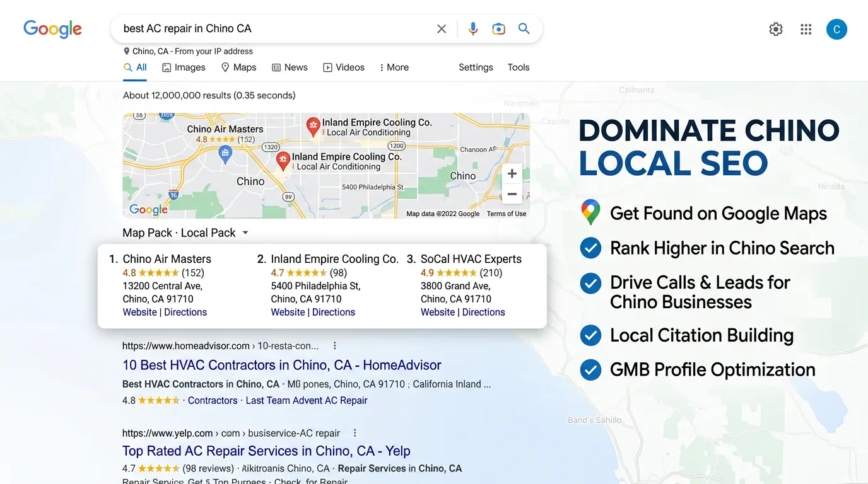Open image search via camera icon
The image size is (868, 484).
click(498, 28)
